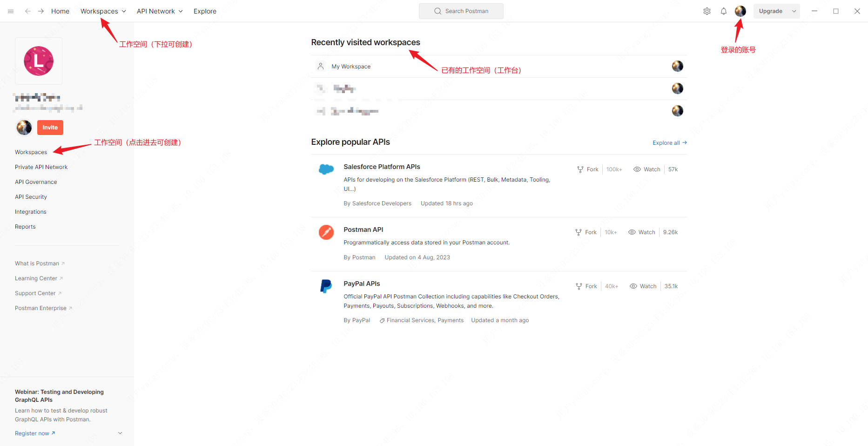
Task: Click the By Postman publisher
Action: point(359,257)
